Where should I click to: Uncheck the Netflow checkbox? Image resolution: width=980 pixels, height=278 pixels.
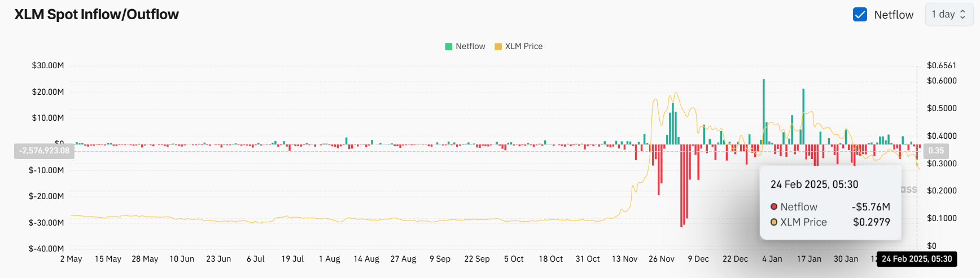860,15
